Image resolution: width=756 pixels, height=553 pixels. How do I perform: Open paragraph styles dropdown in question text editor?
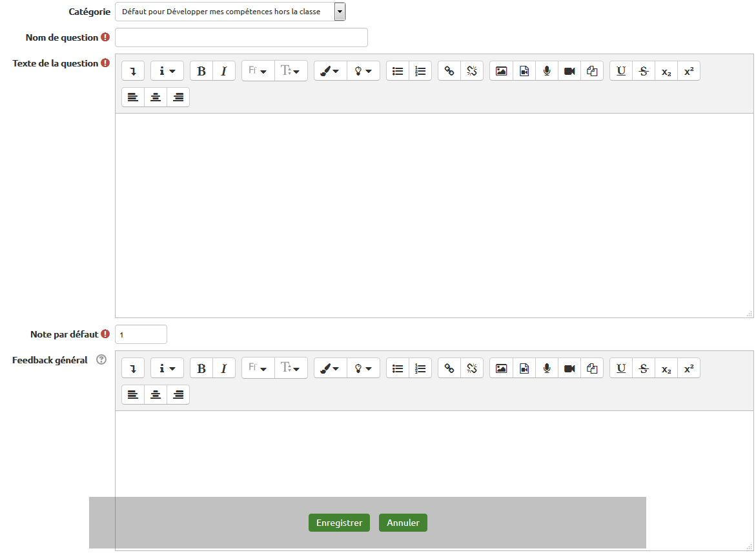click(167, 72)
